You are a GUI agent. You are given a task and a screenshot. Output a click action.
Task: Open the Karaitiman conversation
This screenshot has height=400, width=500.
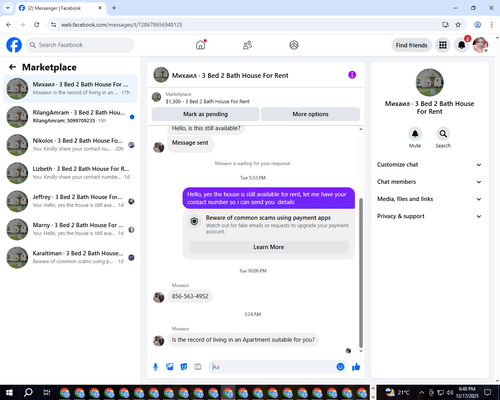[70, 257]
